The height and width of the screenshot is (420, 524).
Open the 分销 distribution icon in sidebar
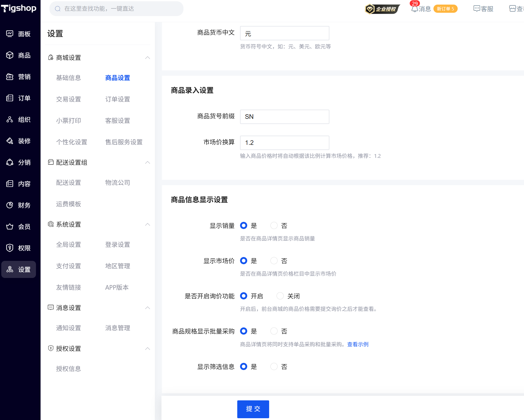pos(10,162)
